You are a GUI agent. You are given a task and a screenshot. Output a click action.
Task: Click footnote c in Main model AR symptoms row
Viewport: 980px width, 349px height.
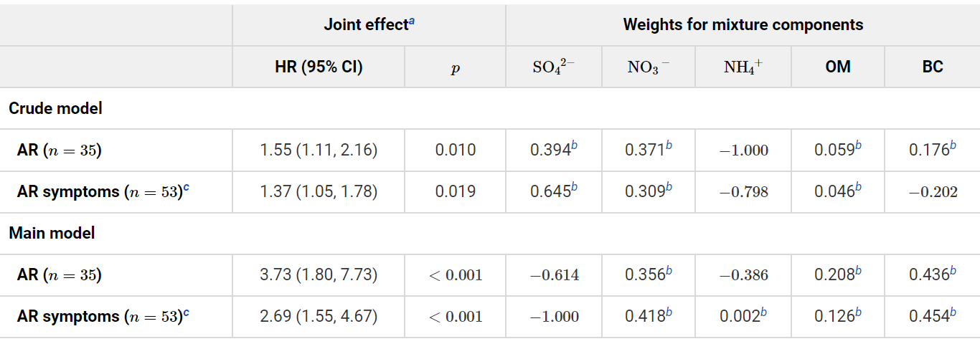tap(187, 313)
